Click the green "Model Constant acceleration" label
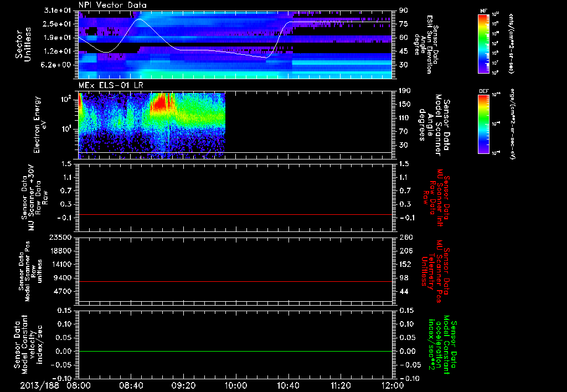 tap(442, 345)
